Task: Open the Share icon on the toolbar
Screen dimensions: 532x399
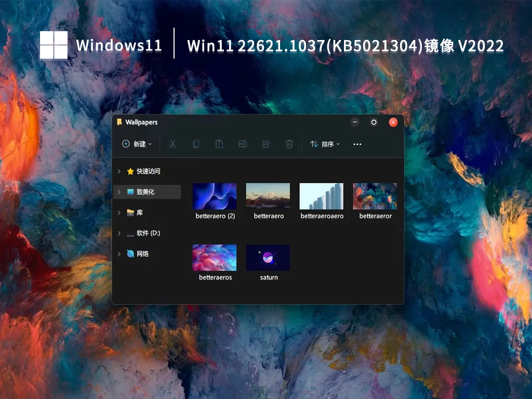Action: click(x=266, y=144)
